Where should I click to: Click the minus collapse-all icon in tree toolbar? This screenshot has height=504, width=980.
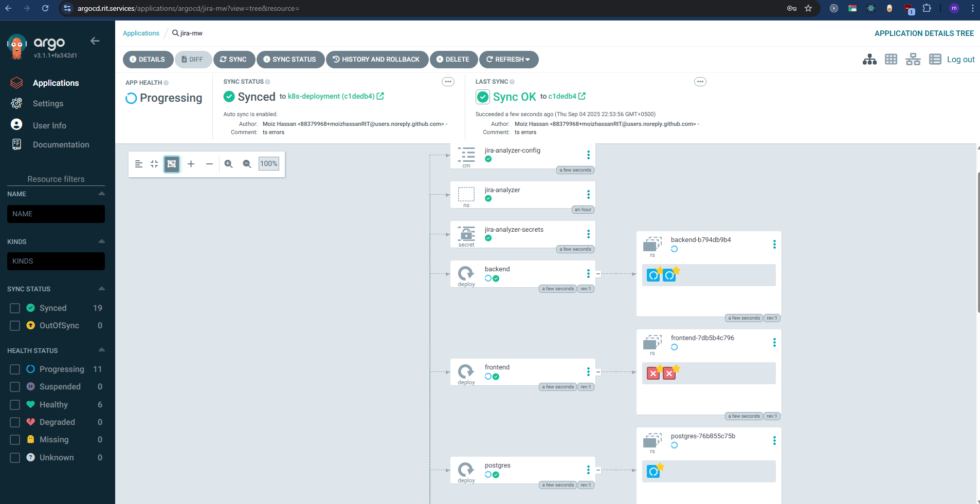[209, 164]
